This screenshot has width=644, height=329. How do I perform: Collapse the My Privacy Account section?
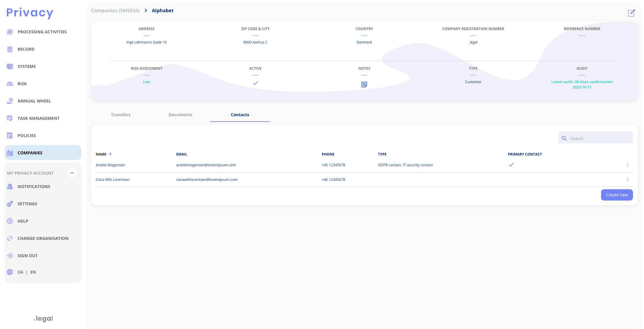[72, 173]
